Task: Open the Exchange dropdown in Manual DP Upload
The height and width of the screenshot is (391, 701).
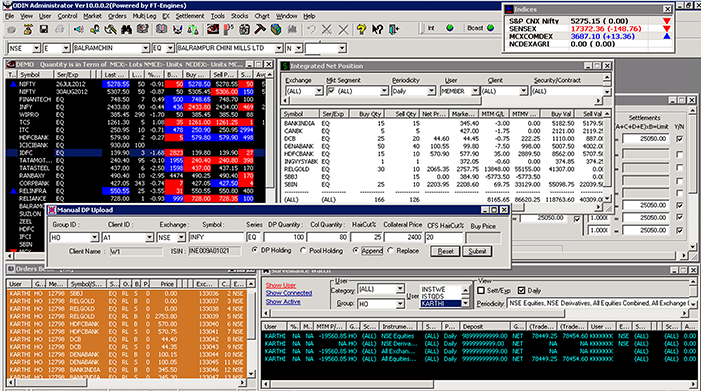Action: pos(181,237)
